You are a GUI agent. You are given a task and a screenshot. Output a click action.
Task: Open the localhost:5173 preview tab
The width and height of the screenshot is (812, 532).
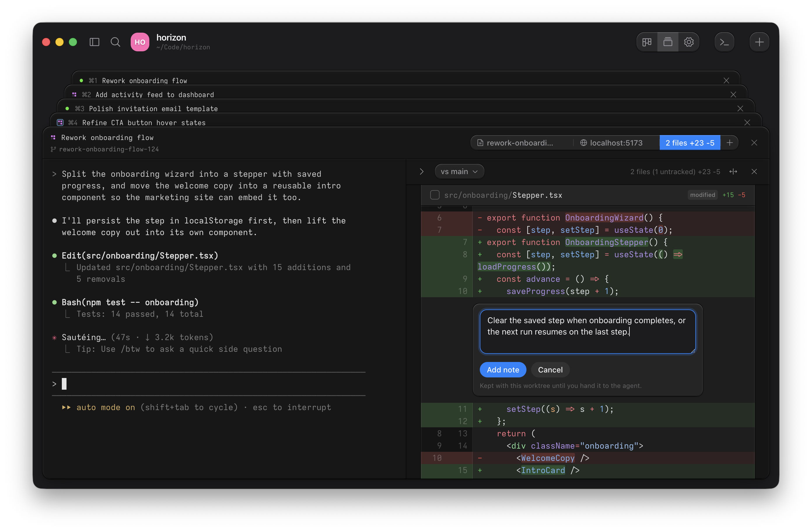(x=611, y=143)
